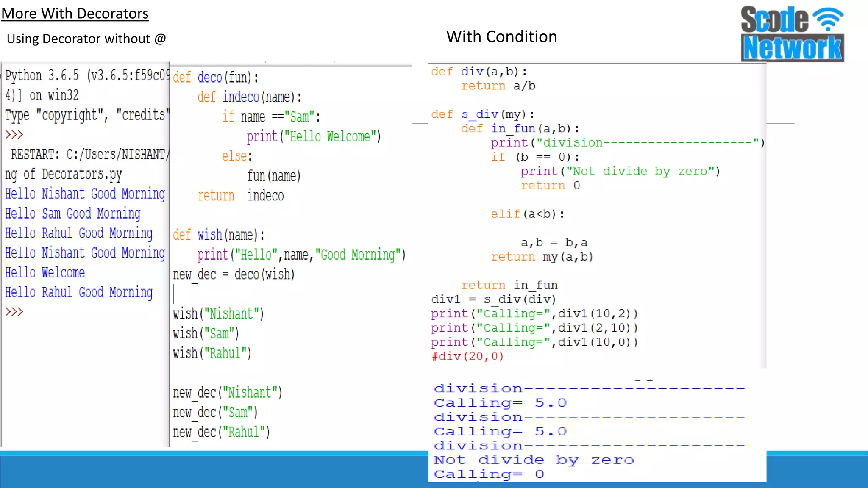Click the print("Hello",name,"Good Morning") line
Image resolution: width=868 pixels, height=488 pixels.
click(x=301, y=255)
